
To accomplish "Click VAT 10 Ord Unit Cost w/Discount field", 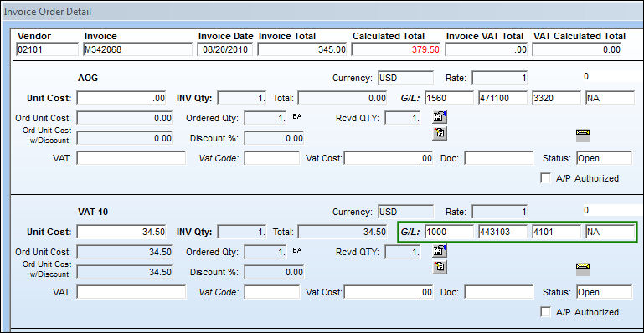I will click(125, 272).
